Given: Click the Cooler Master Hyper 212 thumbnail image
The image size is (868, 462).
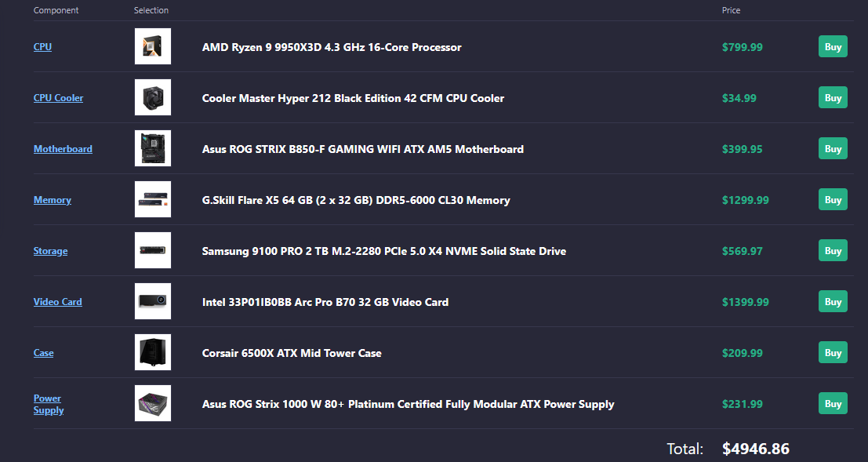Looking at the screenshot, I should (x=153, y=97).
